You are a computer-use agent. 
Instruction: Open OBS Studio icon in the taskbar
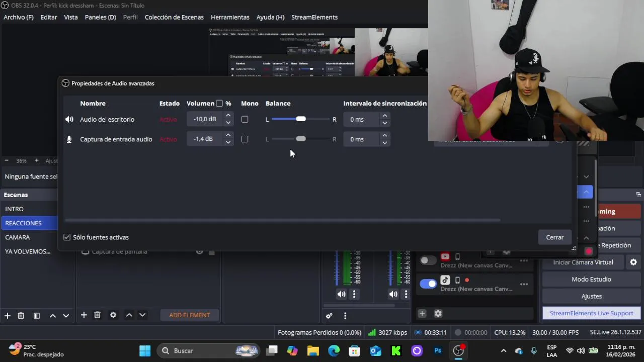[458, 351]
